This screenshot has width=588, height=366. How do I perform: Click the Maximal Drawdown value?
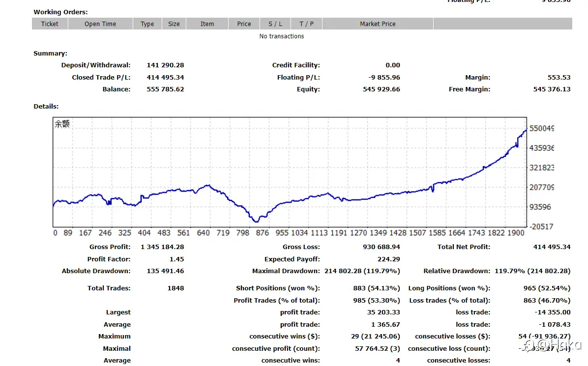click(362, 271)
